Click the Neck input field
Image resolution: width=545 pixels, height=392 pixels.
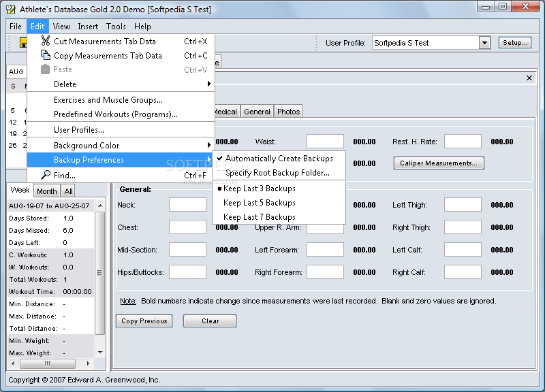(x=187, y=204)
